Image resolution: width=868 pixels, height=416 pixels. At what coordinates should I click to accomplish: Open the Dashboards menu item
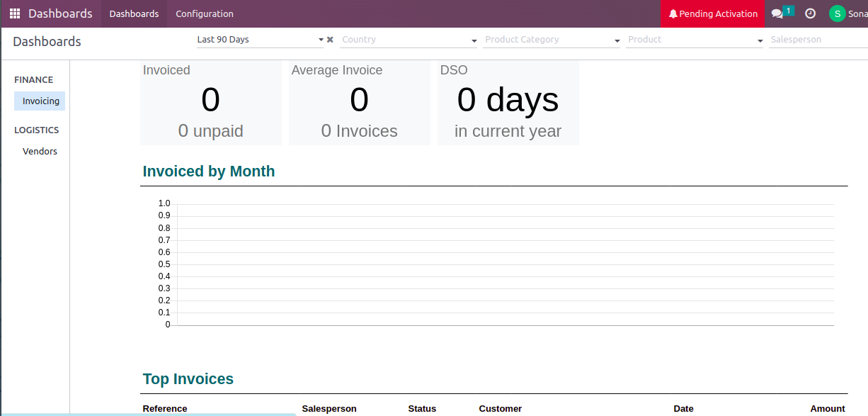point(134,13)
